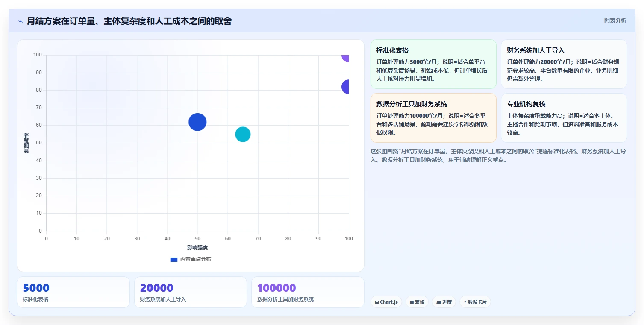Viewport: 644px width, 325px height.
Task: Open the 专业机构复核 card
Action: (564, 118)
